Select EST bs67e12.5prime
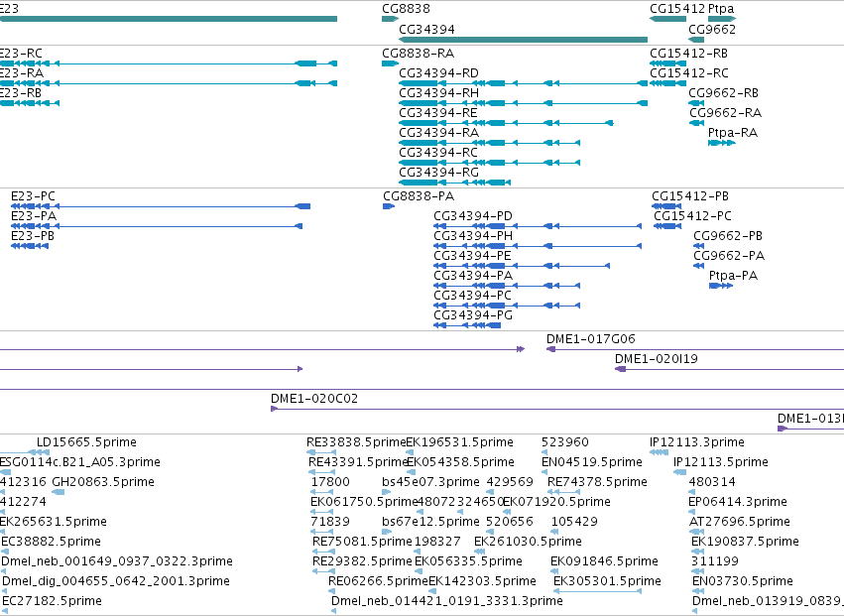Viewport: 844px width, 616px height. 430,522
